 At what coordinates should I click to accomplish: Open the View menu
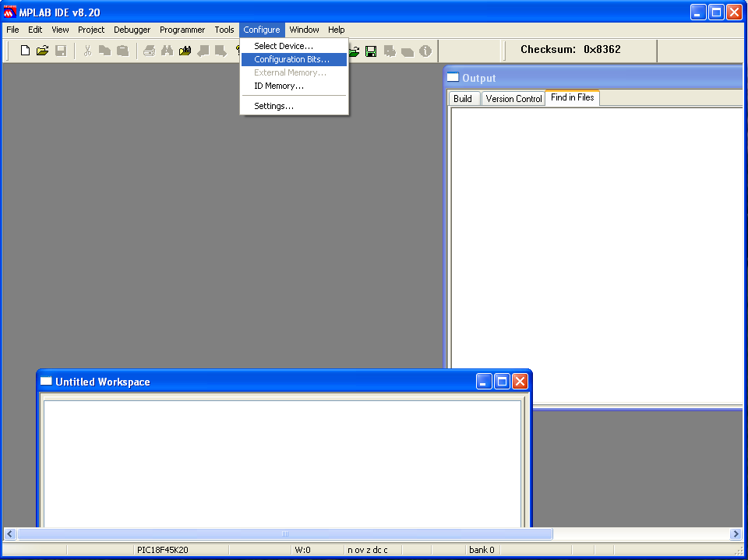tap(60, 30)
